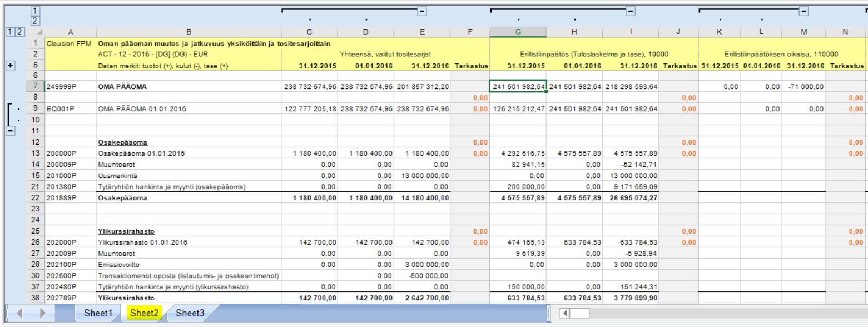868x327 pixels.
Task: Click the horizontal scrollbar left arrow
Action: click(x=566, y=314)
